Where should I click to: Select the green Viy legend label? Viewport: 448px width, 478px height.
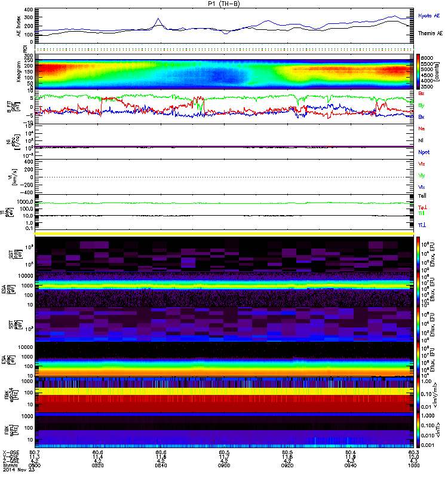click(x=421, y=176)
